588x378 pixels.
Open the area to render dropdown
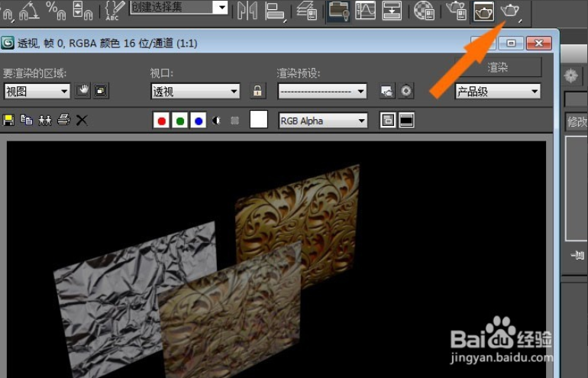(x=37, y=91)
